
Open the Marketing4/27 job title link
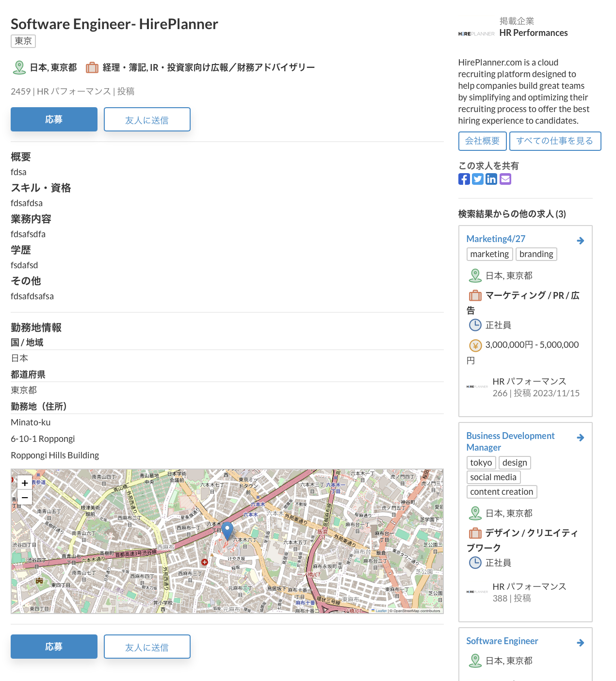(496, 239)
